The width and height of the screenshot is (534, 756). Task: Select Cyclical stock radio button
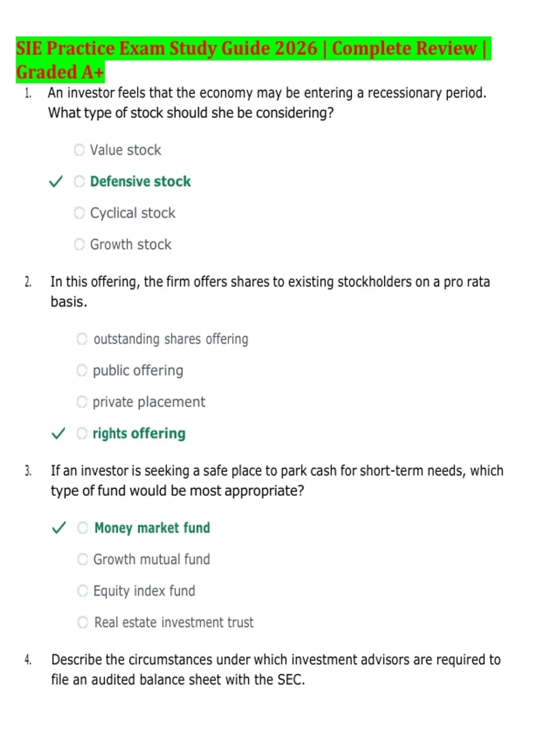(x=79, y=213)
